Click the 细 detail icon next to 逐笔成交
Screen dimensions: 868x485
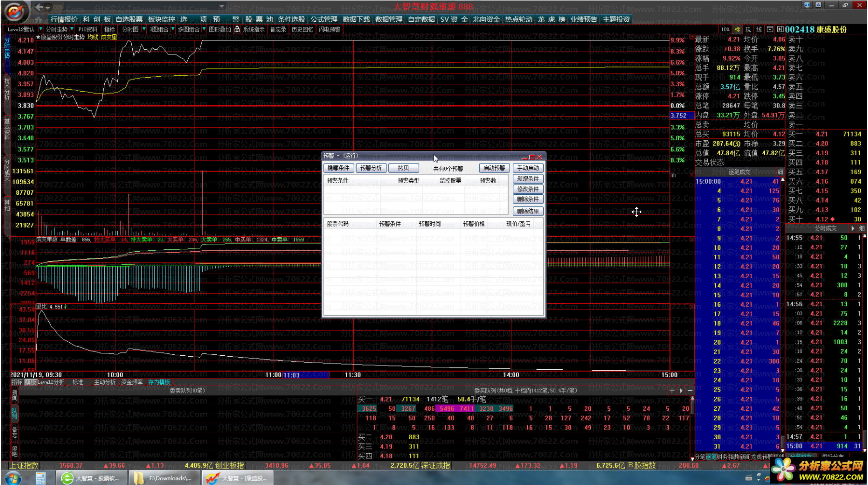click(780, 172)
